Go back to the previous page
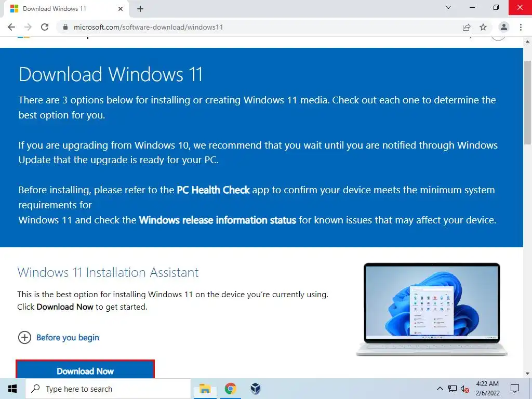This screenshot has height=399, width=532. (x=11, y=27)
